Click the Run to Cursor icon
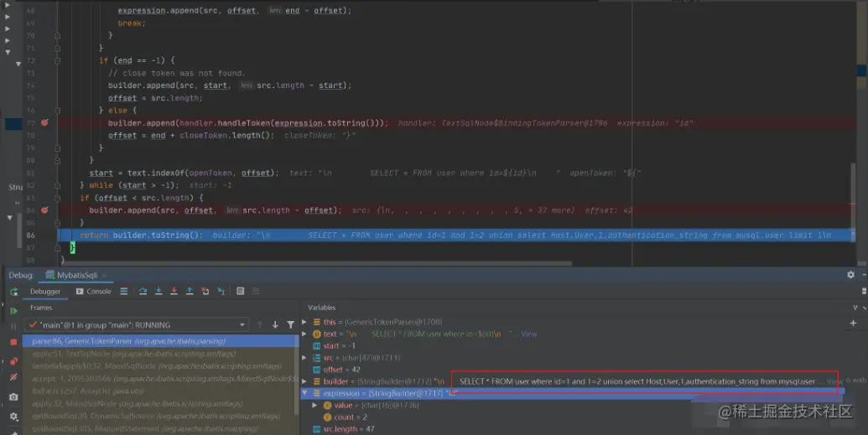Screen dimensions: 868x435 tap(221, 291)
